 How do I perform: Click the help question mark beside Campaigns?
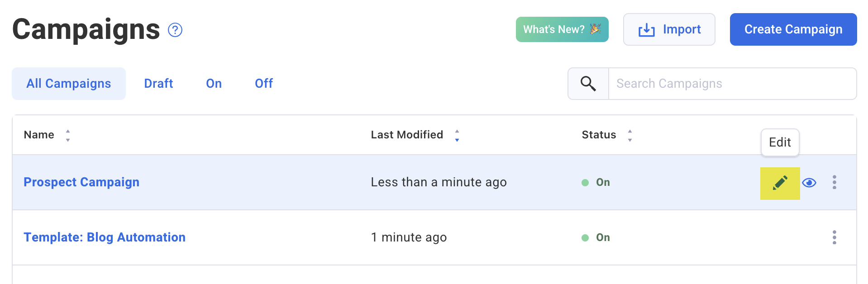coord(175,30)
